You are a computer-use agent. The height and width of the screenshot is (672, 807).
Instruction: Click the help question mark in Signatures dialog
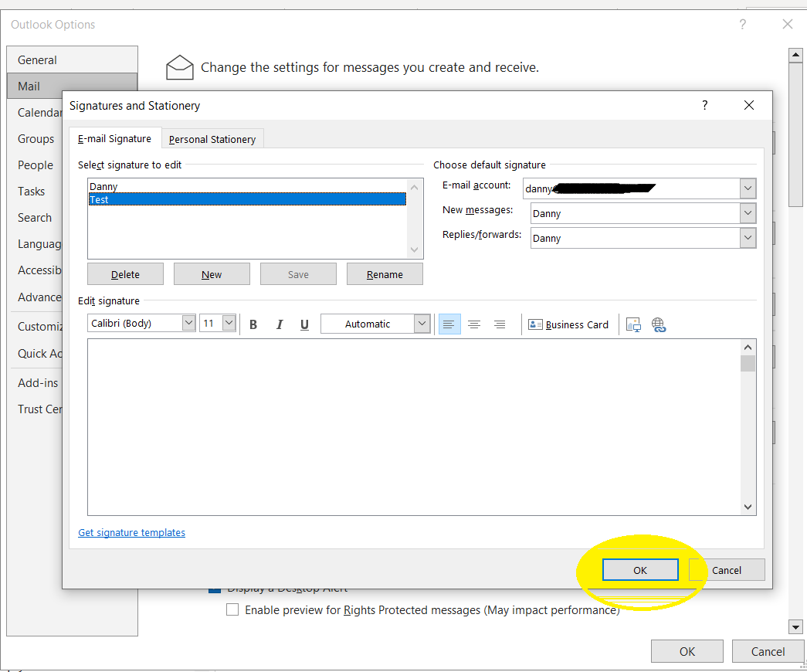coord(704,106)
